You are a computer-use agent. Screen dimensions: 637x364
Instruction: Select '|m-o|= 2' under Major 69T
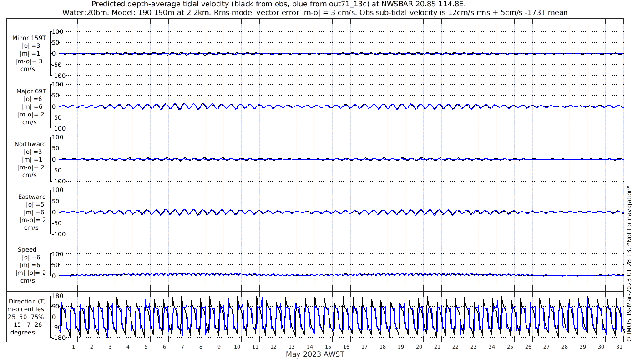31,115
